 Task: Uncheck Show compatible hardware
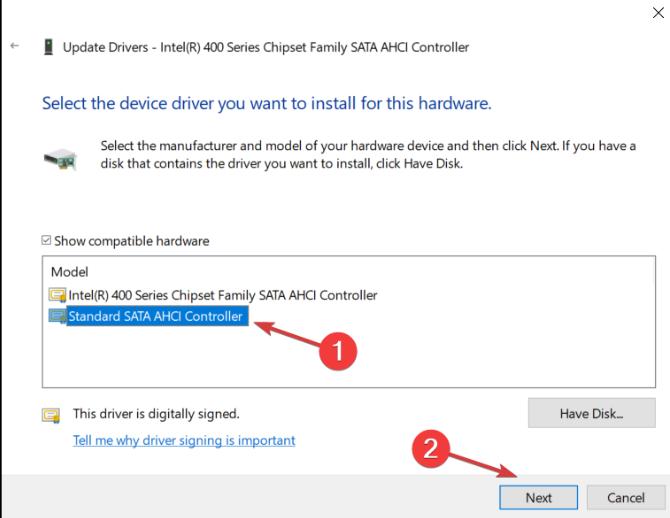(x=46, y=240)
